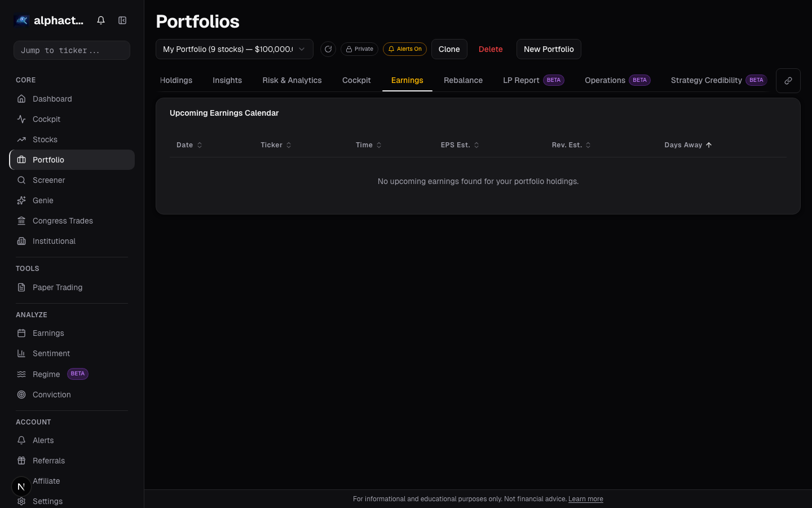Open the Rebalance tab

(x=463, y=80)
